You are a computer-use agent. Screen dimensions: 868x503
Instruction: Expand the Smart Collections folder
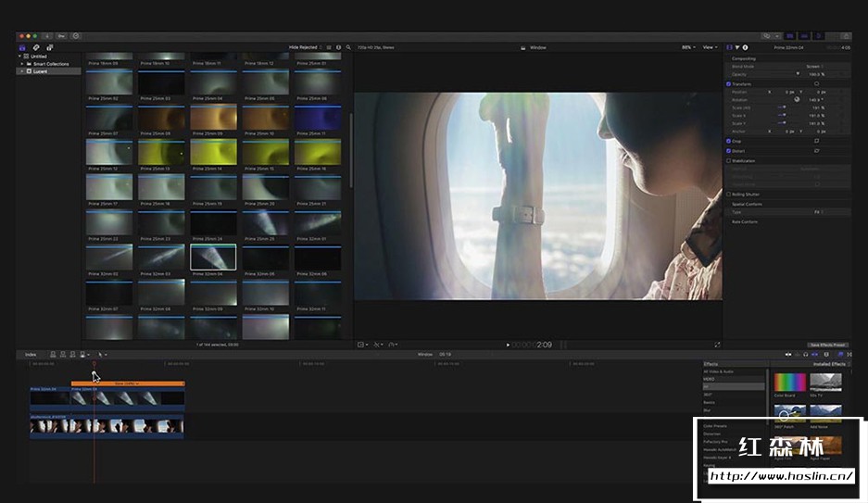point(22,64)
